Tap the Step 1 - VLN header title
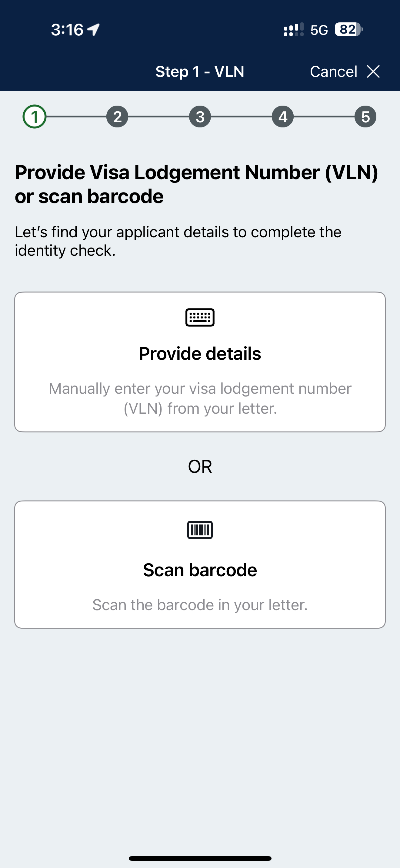Screen dimensions: 400x868 point(200,71)
